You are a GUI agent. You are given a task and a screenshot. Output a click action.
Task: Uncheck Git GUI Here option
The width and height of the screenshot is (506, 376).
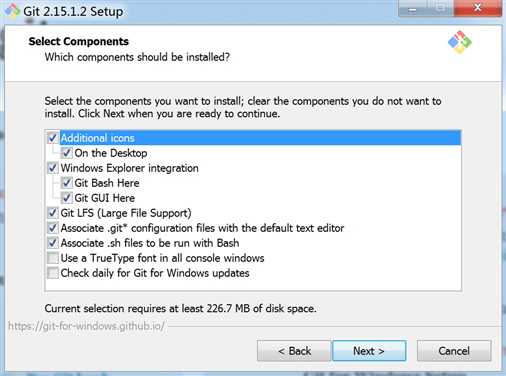(x=66, y=198)
